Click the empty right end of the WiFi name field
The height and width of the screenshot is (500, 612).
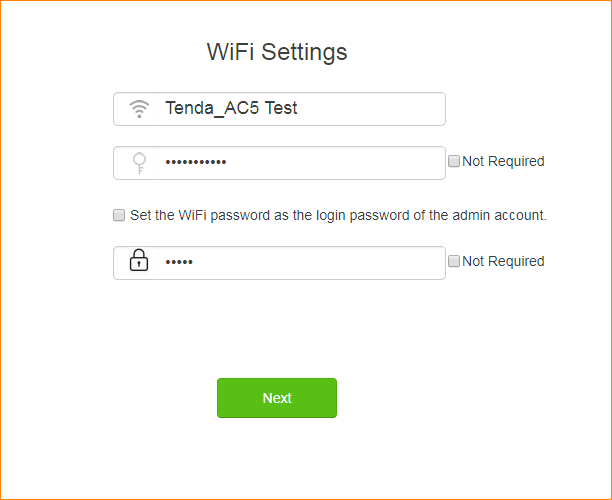coord(410,109)
